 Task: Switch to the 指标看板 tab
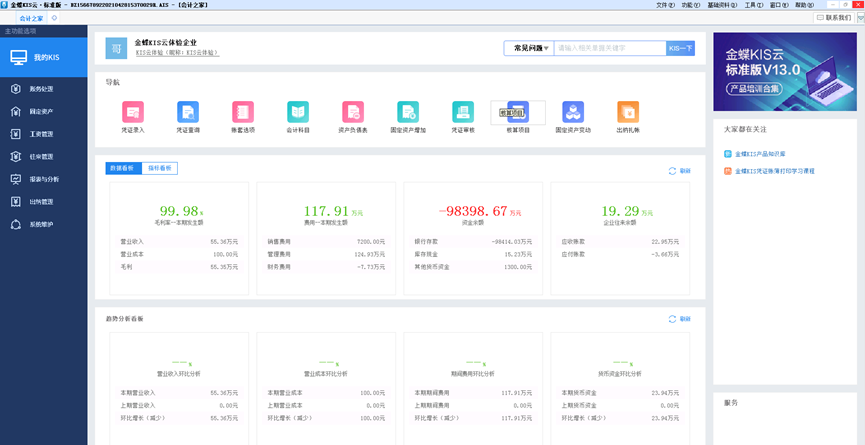(159, 168)
